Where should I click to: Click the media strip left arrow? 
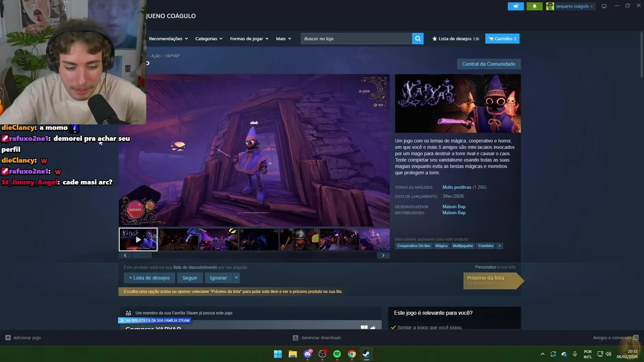click(x=125, y=255)
